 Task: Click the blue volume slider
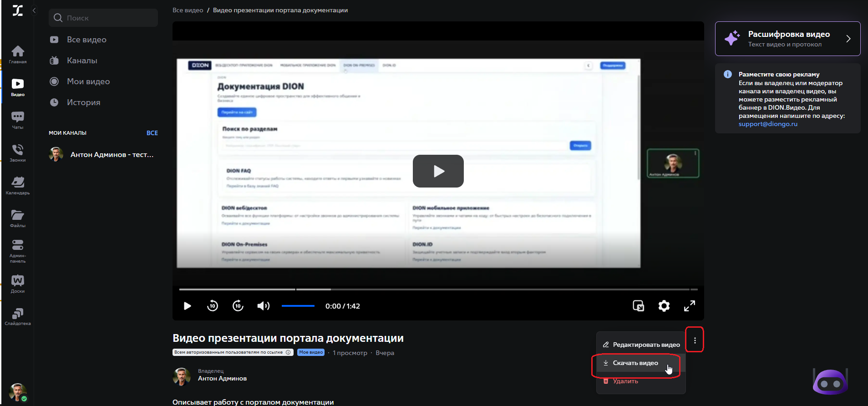tap(298, 306)
